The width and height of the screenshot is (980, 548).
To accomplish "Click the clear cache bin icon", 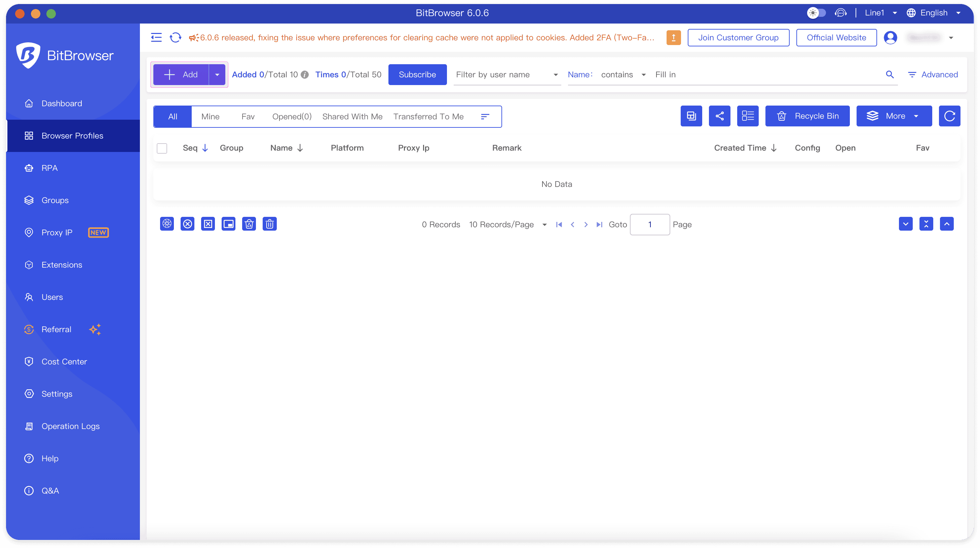I will coord(249,224).
